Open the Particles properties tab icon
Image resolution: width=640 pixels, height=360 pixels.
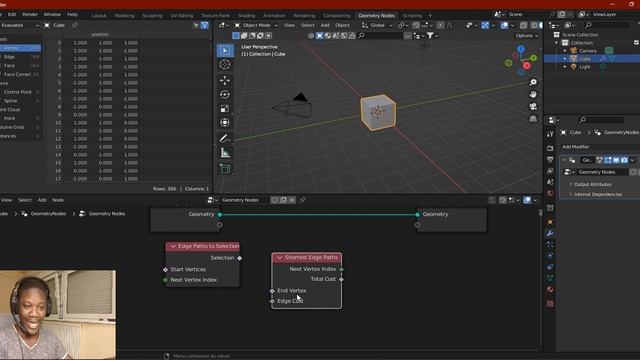pyautogui.click(x=550, y=244)
